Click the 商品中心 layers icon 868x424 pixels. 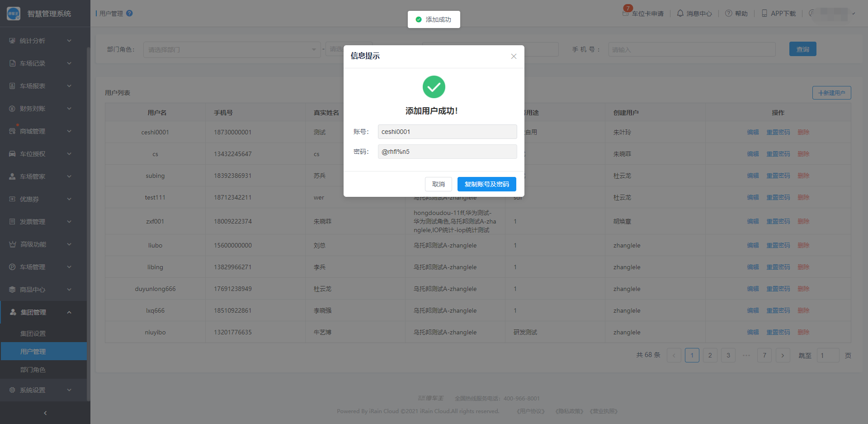coord(12,290)
